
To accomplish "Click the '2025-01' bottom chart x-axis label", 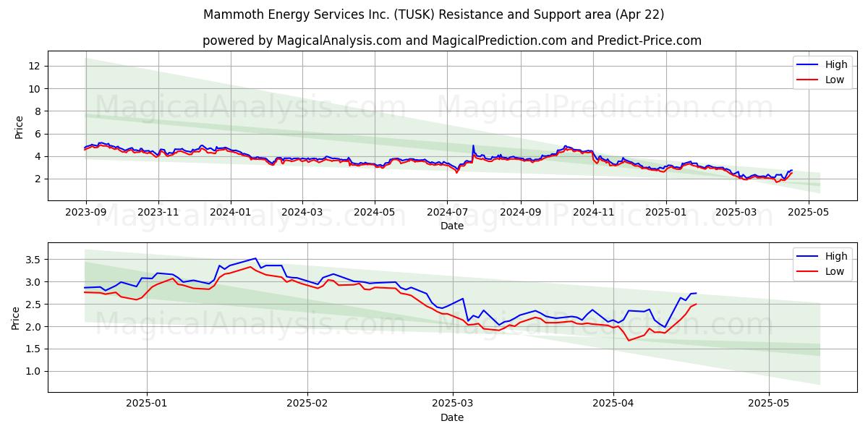I will pos(147,404).
